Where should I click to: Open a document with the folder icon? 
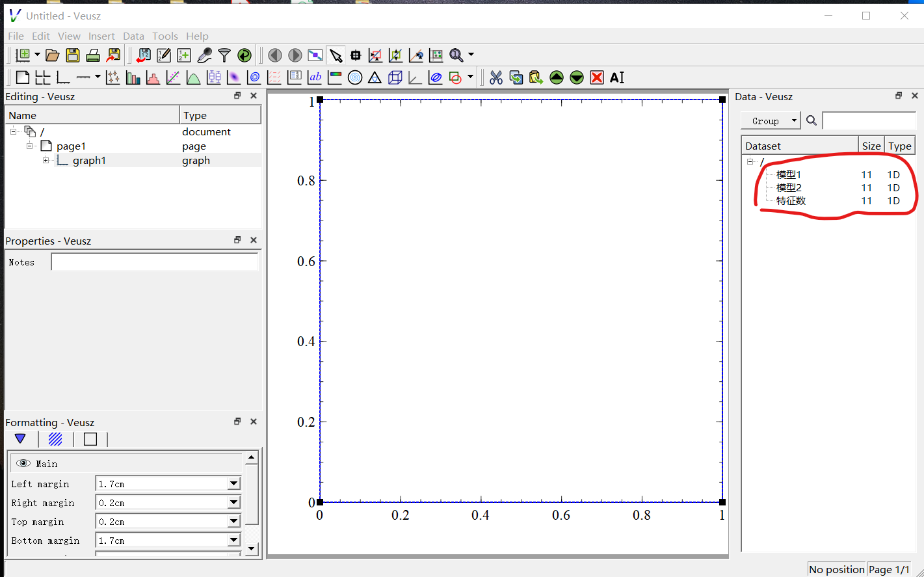coord(53,55)
